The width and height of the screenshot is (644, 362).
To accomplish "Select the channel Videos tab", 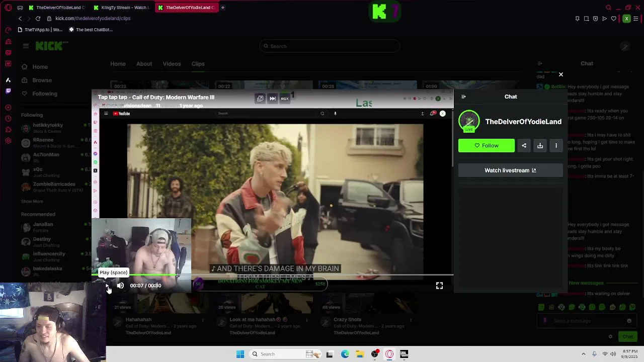I will tap(172, 64).
